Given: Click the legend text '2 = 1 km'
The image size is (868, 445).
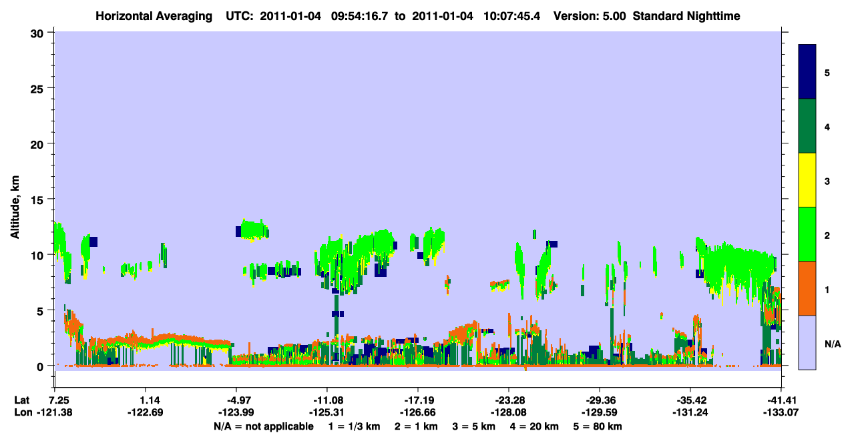Looking at the screenshot, I should [417, 426].
